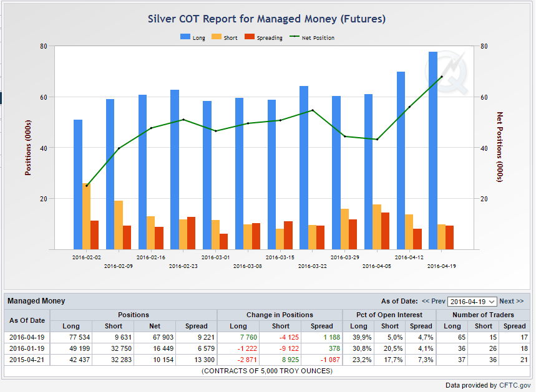Click the Pct of Open Interest header
This screenshot has height=392, width=536.
pyautogui.click(x=389, y=315)
